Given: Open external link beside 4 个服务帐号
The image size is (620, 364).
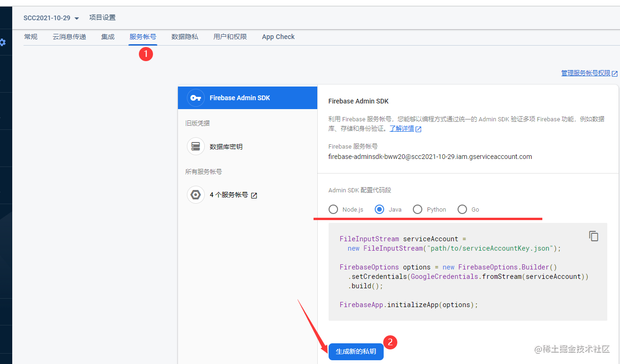Looking at the screenshot, I should (253, 195).
